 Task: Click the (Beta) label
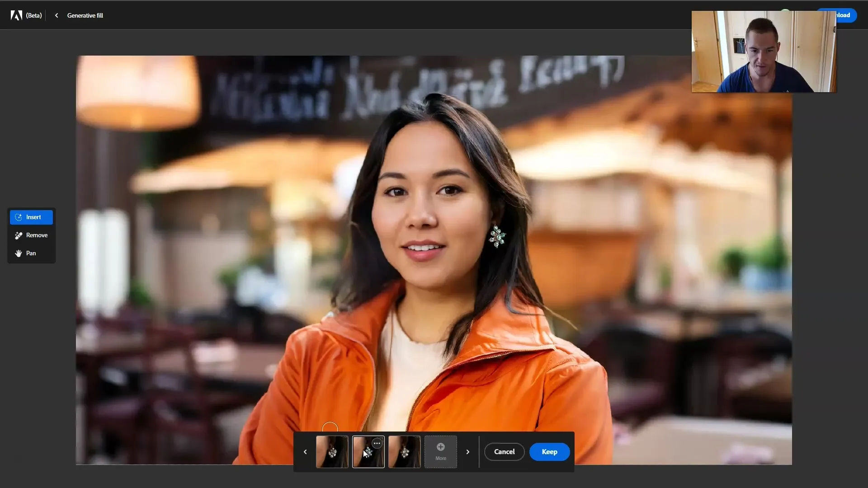34,15
